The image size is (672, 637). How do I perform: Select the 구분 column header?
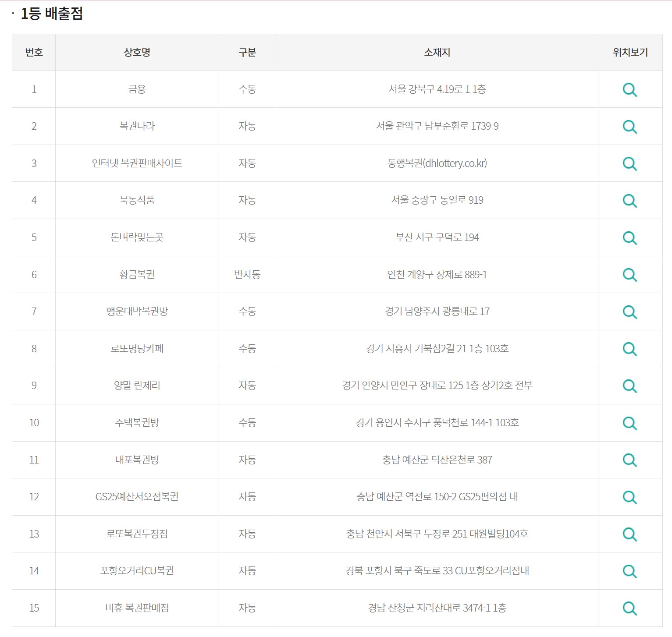(246, 52)
